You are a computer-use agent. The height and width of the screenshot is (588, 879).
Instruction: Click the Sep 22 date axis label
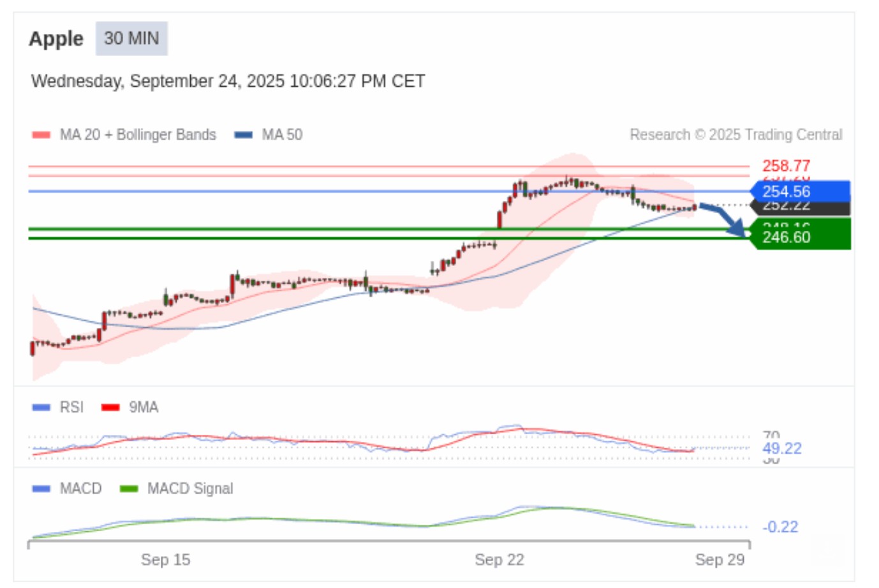pyautogui.click(x=499, y=559)
